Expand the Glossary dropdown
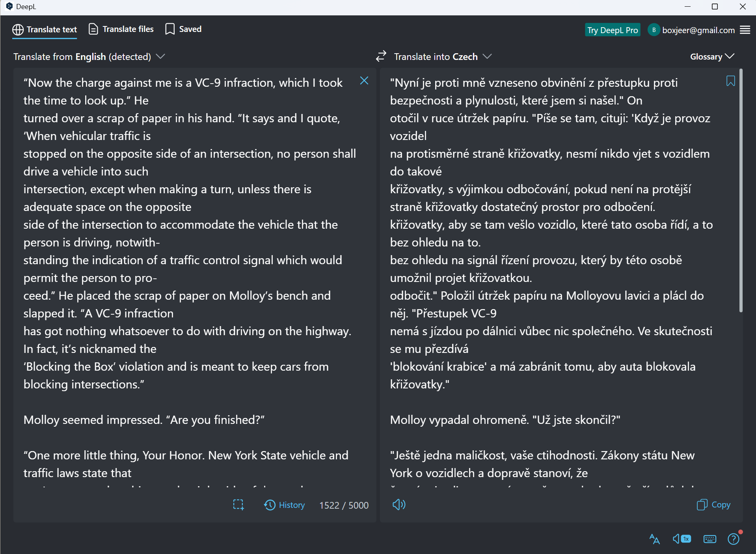 (712, 56)
